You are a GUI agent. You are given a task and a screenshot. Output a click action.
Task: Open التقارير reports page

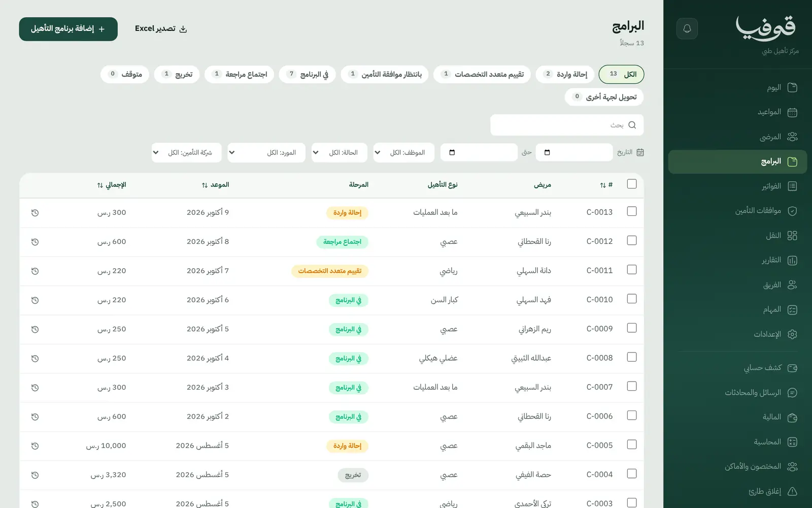(x=737, y=260)
